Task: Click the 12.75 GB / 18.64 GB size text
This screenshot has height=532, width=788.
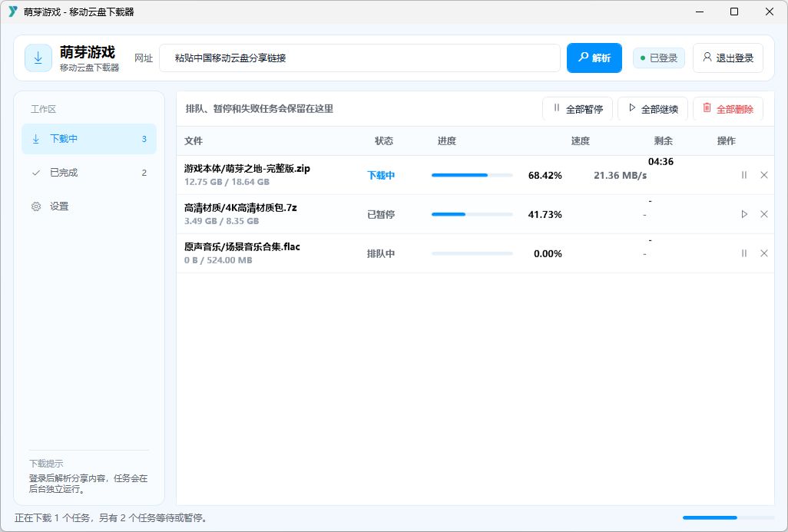Action: click(227, 182)
